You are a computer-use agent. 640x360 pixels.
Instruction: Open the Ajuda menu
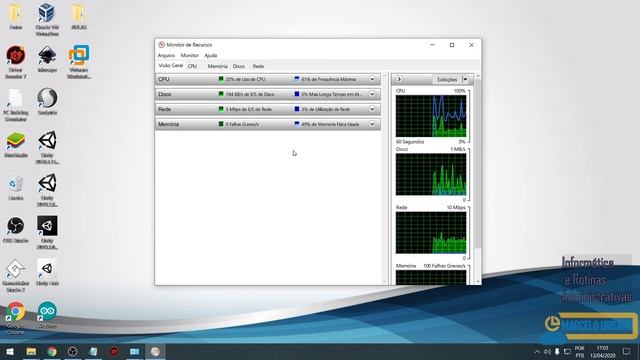tap(211, 55)
